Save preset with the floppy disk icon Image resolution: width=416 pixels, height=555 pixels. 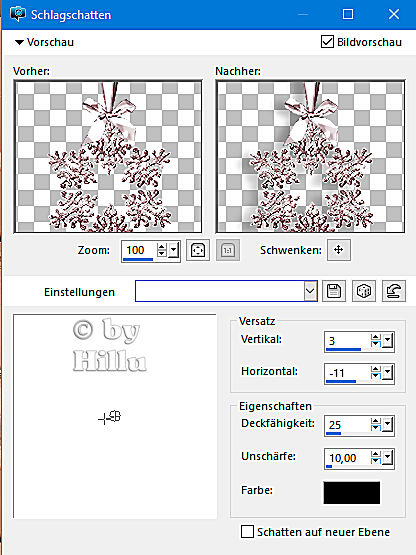[334, 291]
